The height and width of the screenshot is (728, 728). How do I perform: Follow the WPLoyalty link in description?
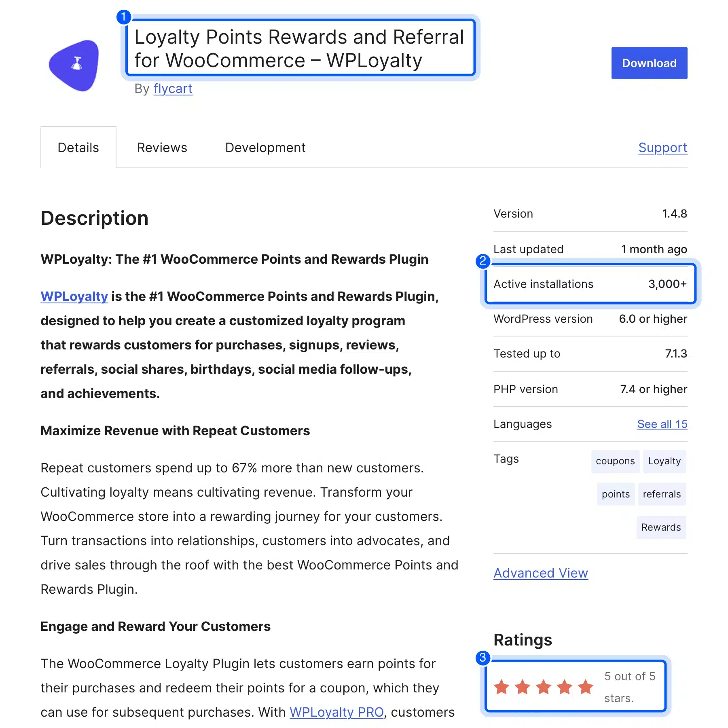[x=74, y=296]
